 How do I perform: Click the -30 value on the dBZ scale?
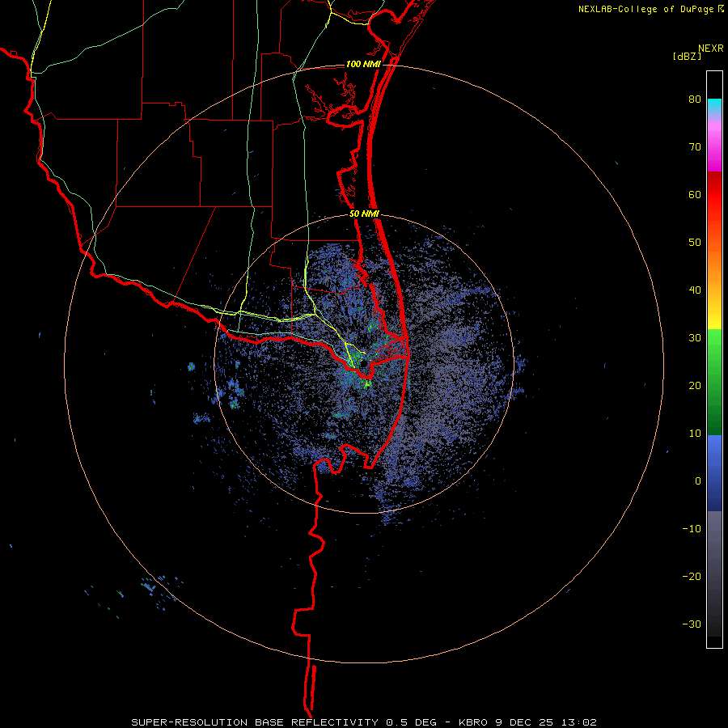coord(692,624)
